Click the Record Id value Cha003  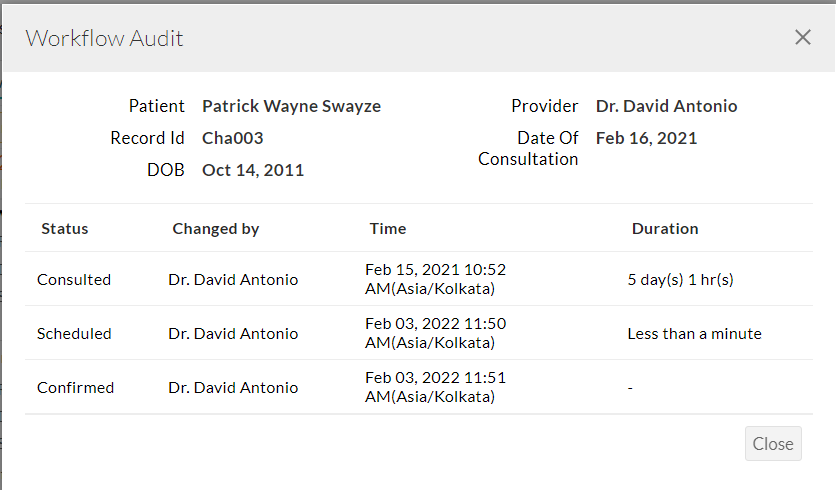[232, 138]
